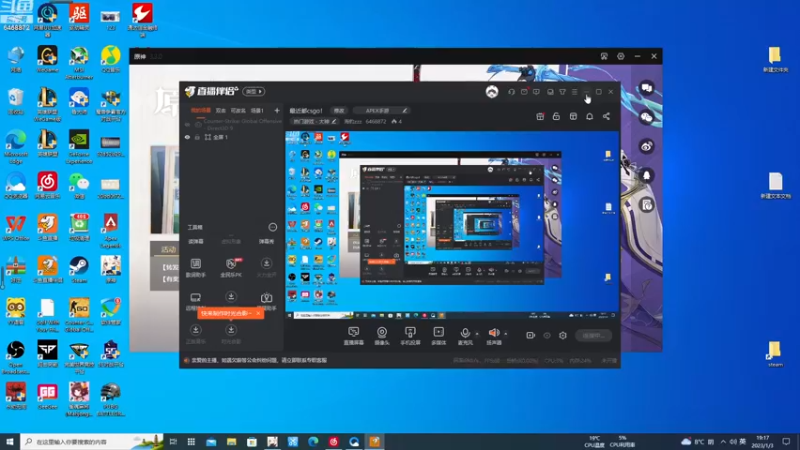Image resolution: width=800 pixels, height=450 pixels.
Task: Switch to the second scene tab
Action: point(221,110)
